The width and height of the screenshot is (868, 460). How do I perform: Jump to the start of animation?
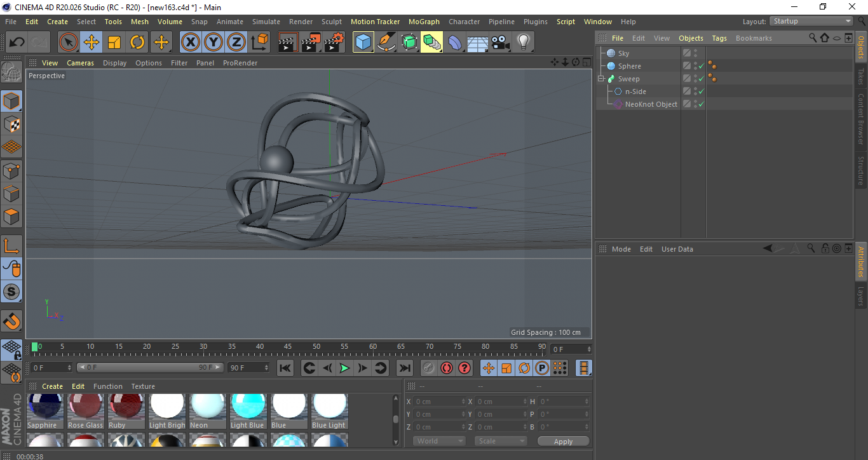[285, 368]
